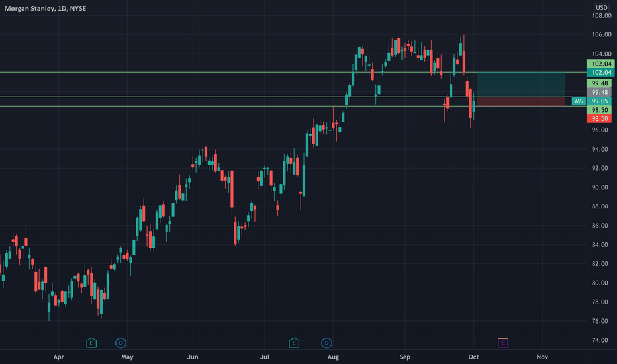Click the 99.05 current price label
This screenshot has height=364, width=617.
click(x=599, y=101)
